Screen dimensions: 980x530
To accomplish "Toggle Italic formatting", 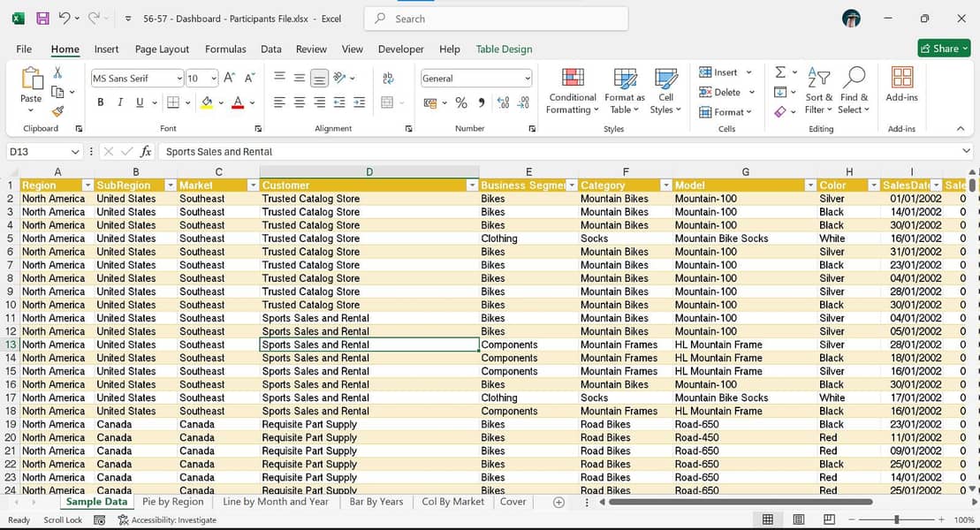I will pyautogui.click(x=120, y=102).
